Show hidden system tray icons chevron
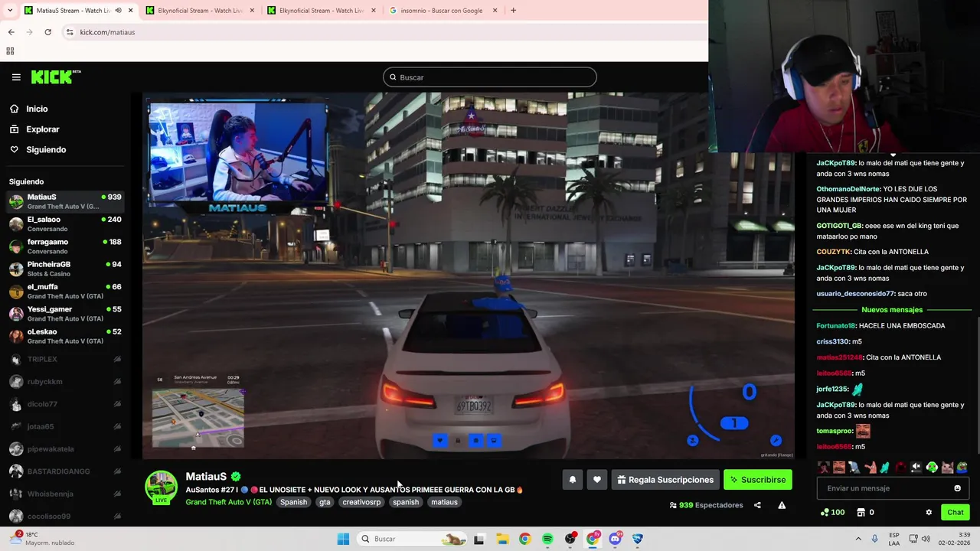The image size is (980, 551). (858, 539)
